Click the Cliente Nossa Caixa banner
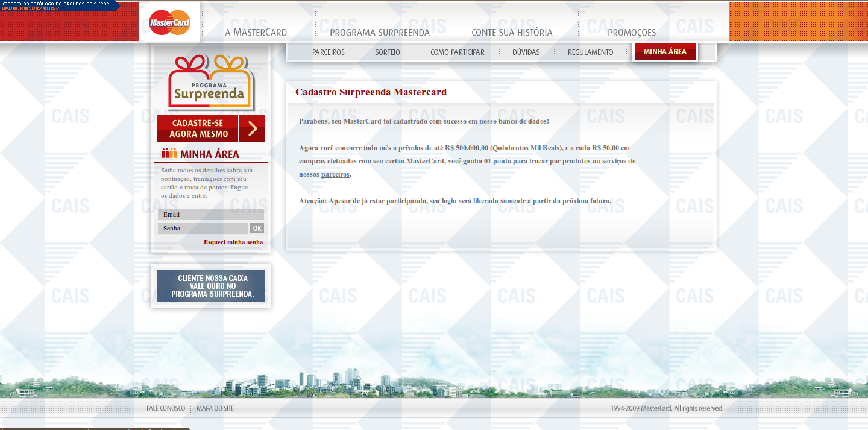This screenshot has width=868, height=430. (x=210, y=286)
